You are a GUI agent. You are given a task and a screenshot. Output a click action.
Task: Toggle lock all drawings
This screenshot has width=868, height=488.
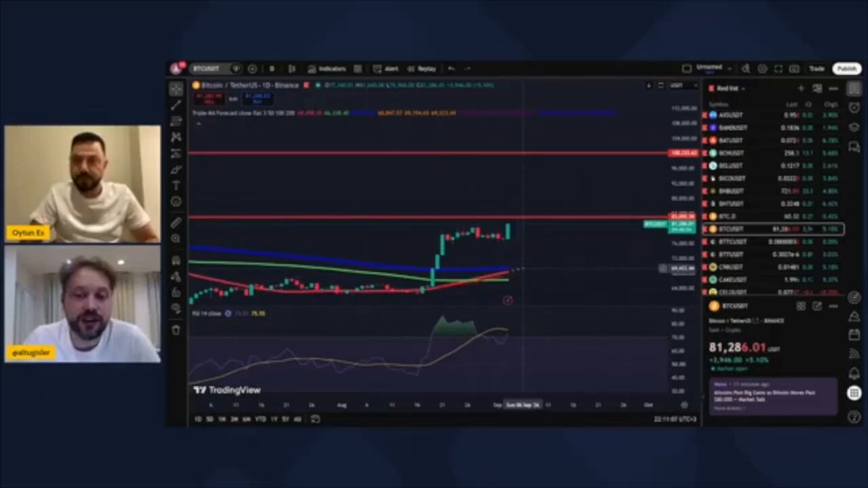[176, 292]
